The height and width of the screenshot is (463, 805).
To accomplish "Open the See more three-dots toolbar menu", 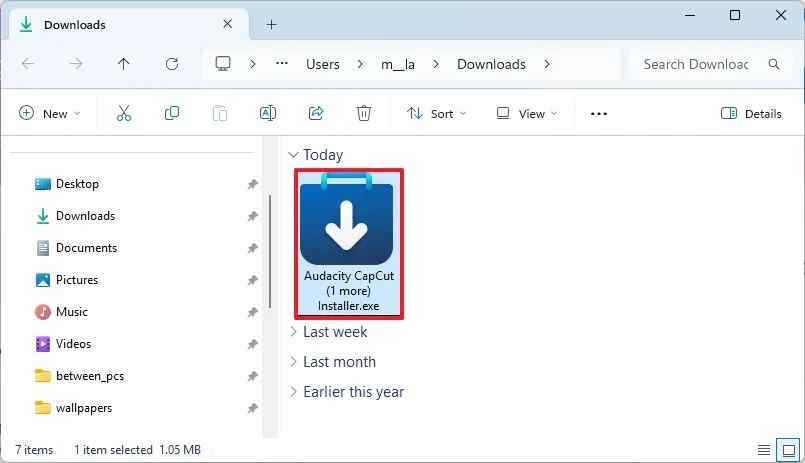I will pyautogui.click(x=599, y=114).
